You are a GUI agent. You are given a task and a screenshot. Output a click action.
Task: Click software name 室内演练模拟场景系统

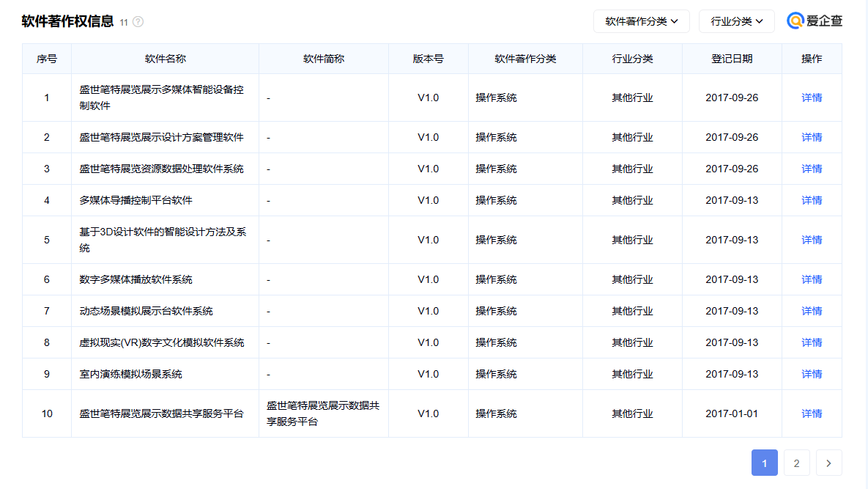click(x=130, y=375)
